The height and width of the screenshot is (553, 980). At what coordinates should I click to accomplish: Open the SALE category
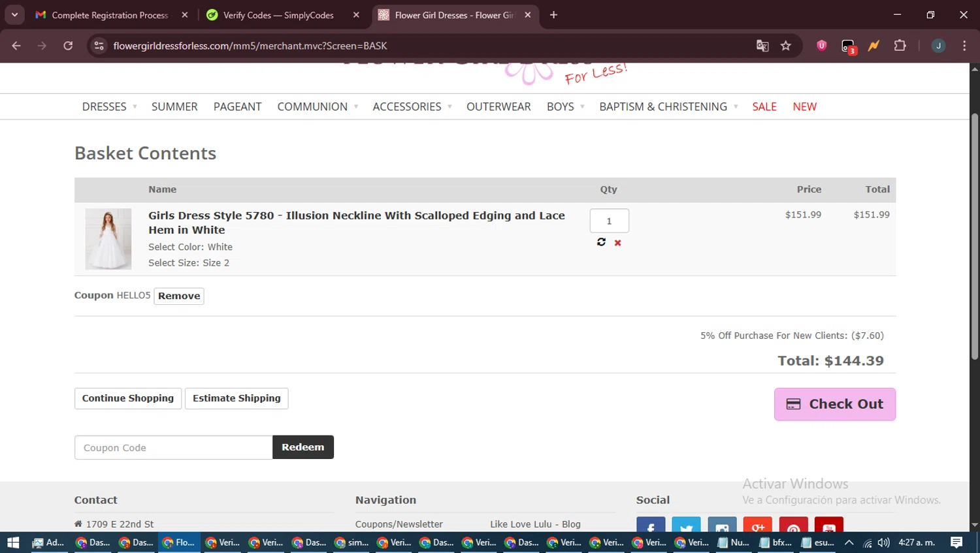pos(764,106)
